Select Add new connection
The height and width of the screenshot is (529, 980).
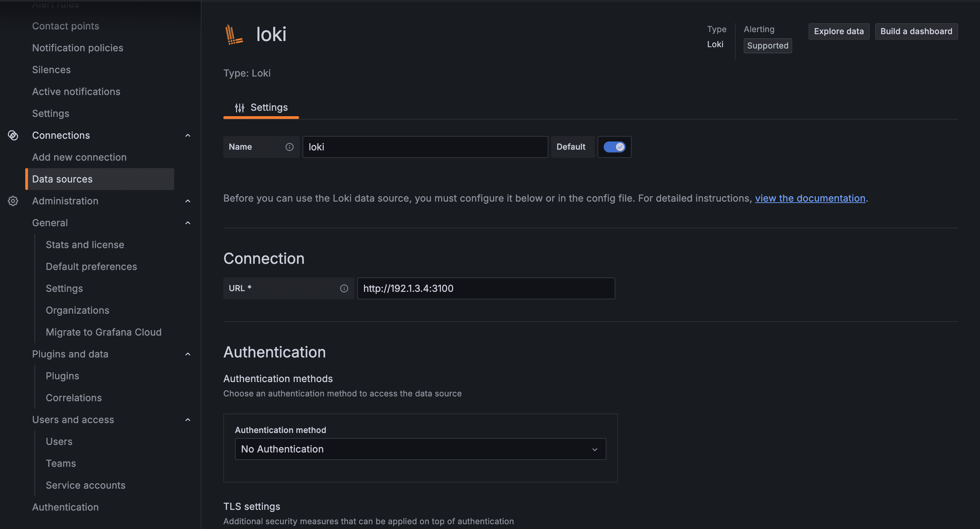pos(79,157)
